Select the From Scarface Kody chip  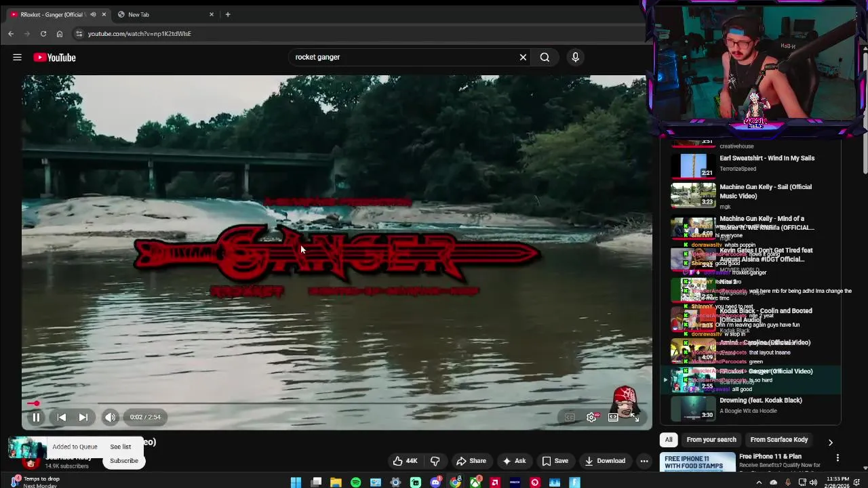point(779,440)
